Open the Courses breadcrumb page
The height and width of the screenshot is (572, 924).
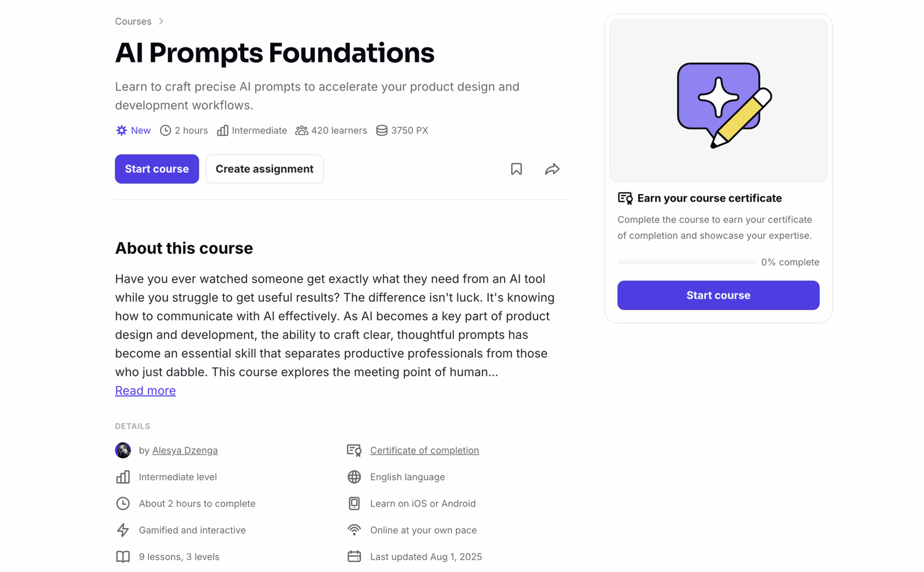click(x=132, y=21)
